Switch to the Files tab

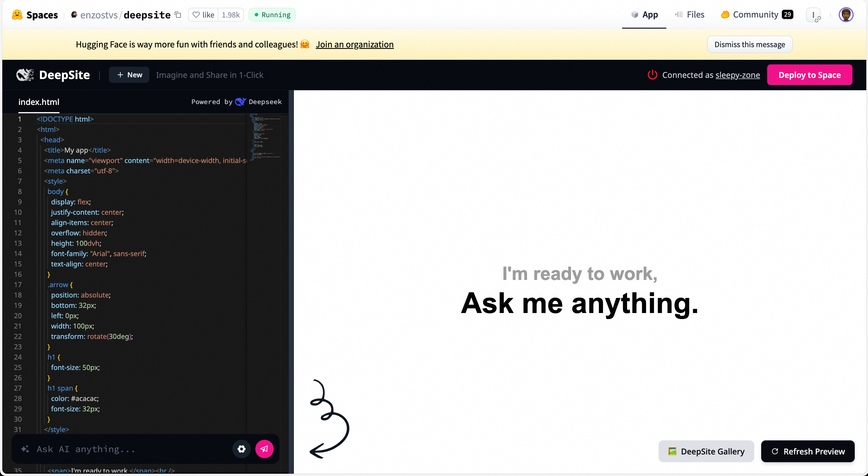click(689, 14)
